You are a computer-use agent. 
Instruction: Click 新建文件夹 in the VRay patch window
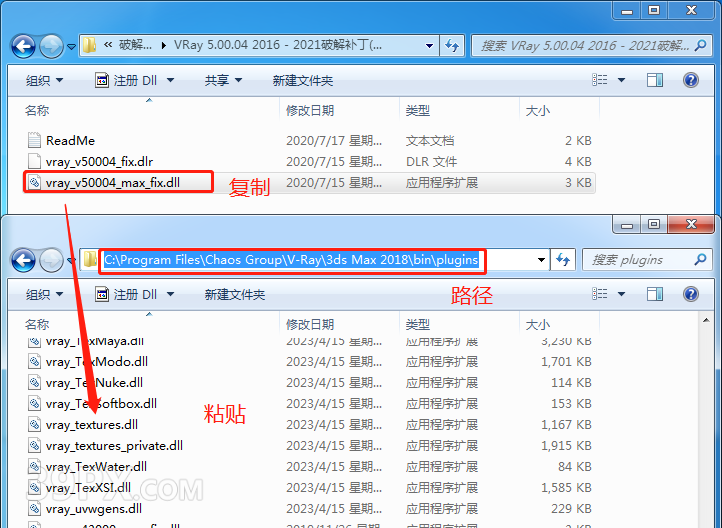(x=303, y=81)
